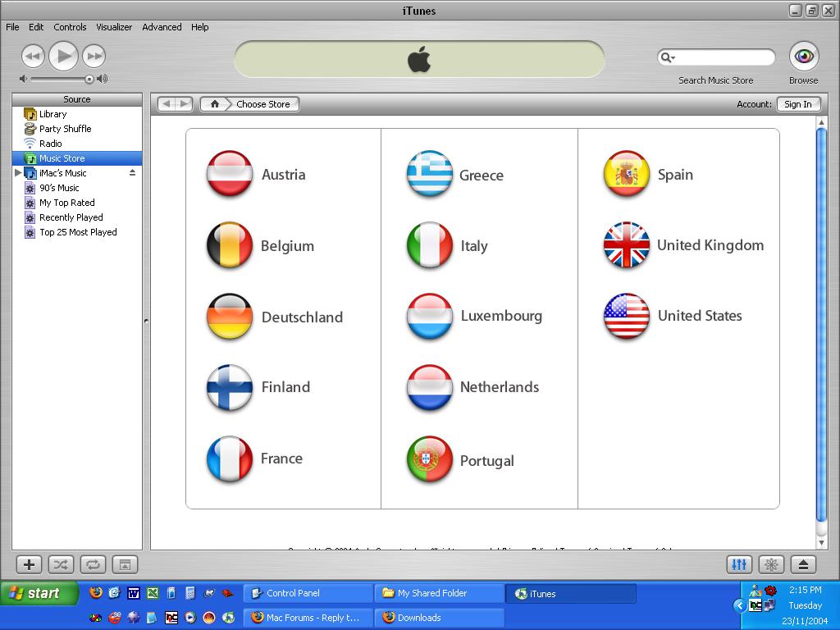
Task: Choose the Deutschland store flag
Action: click(230, 316)
